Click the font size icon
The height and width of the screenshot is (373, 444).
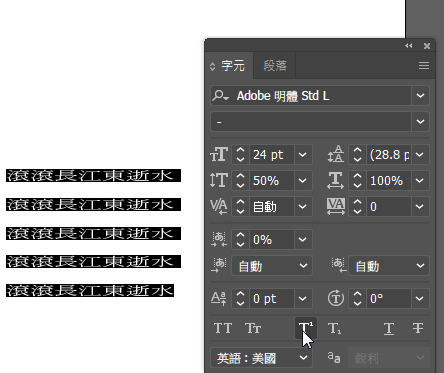point(219,155)
